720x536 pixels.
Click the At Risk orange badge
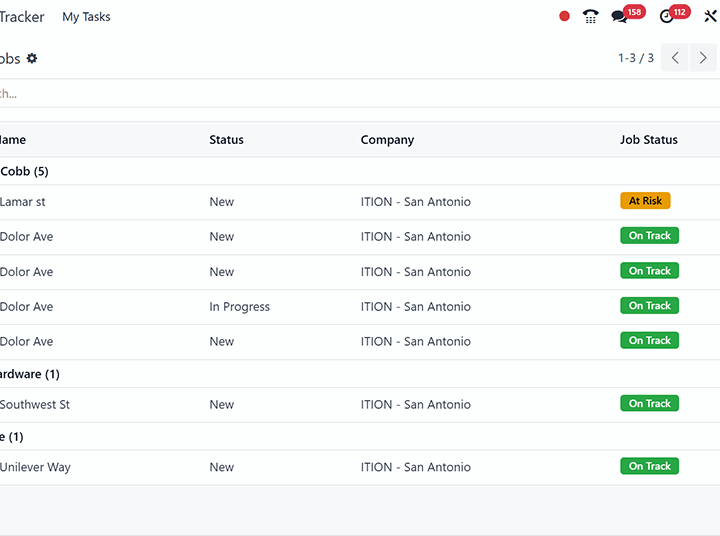[645, 201]
